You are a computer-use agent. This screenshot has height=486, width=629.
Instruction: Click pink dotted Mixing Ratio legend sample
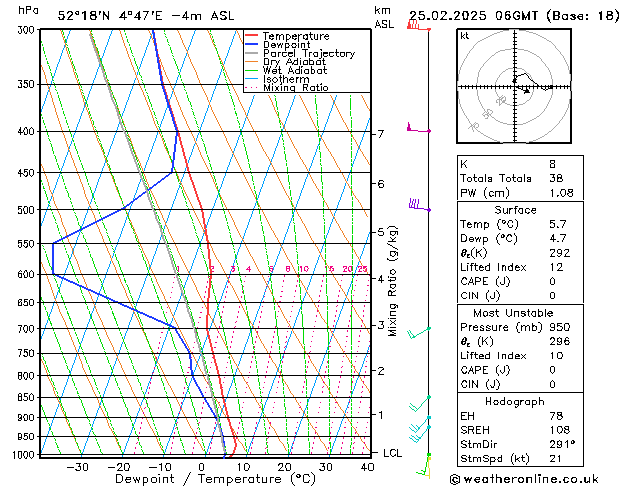[x=252, y=87]
